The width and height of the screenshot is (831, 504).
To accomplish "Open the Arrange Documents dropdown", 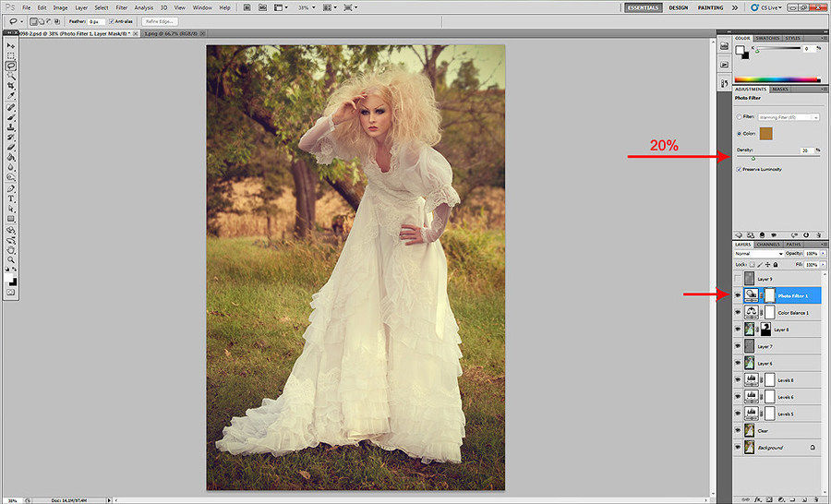I will click(x=331, y=7).
